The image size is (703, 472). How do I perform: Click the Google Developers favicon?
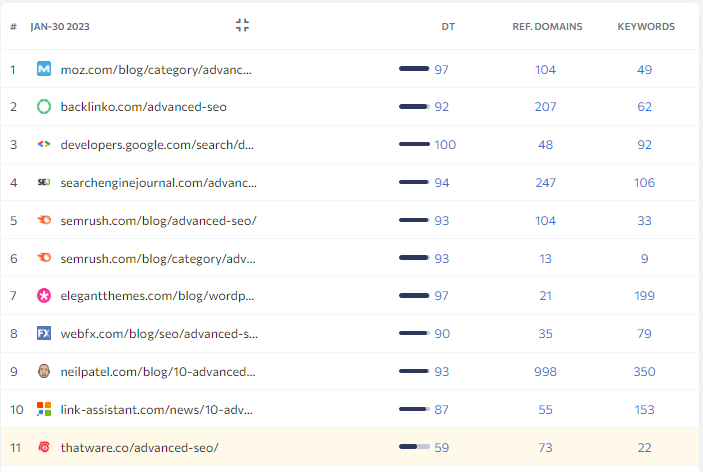pos(44,144)
